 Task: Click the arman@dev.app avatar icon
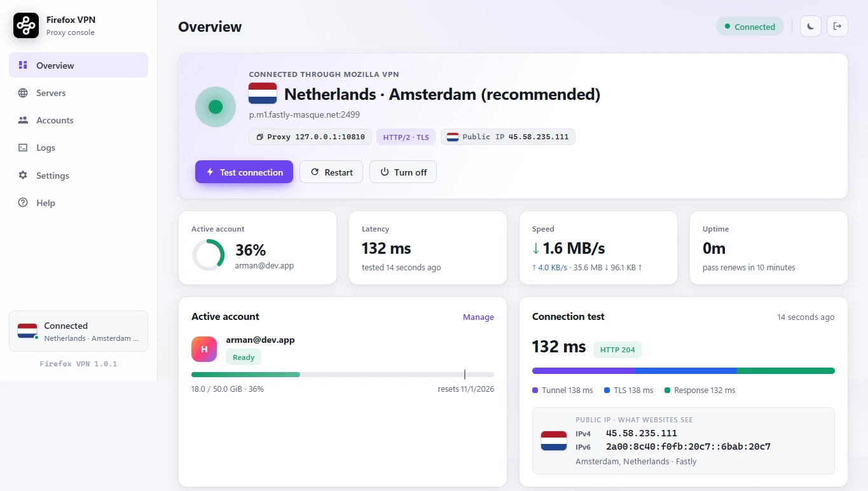click(x=204, y=349)
